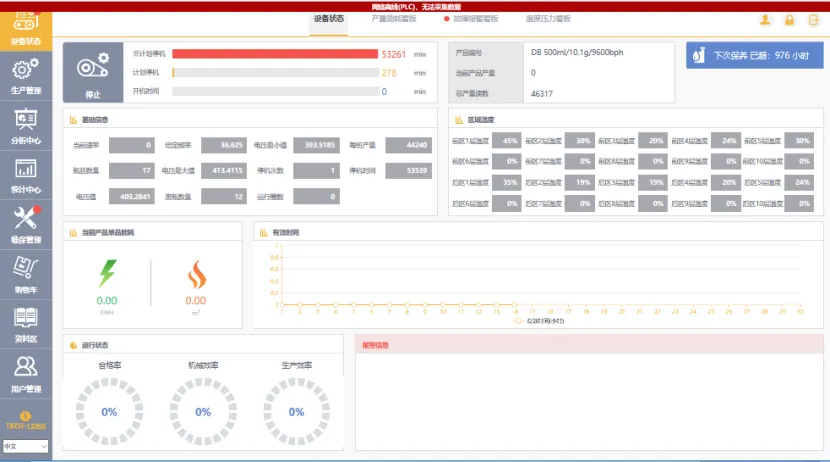Open 资料区 documents book icon
830x462 pixels.
[26, 322]
